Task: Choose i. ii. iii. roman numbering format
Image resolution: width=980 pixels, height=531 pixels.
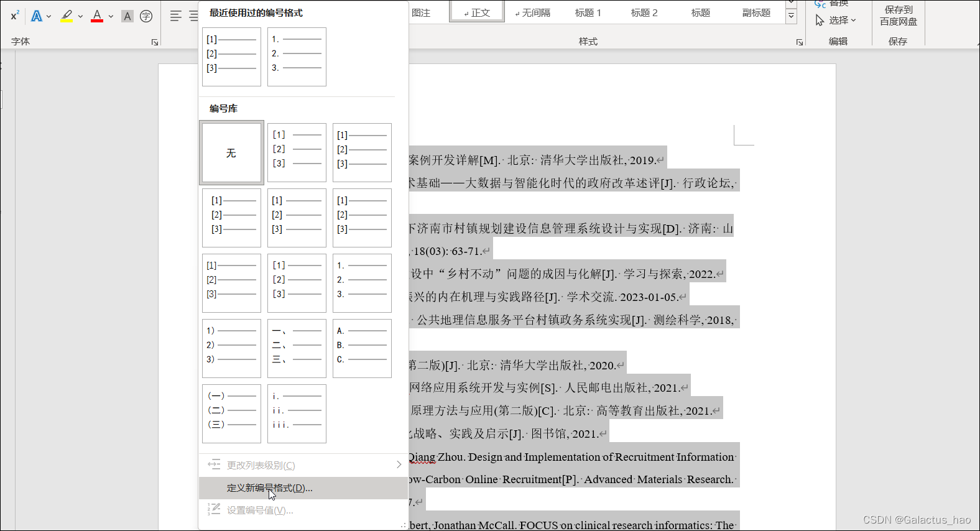Action: [x=297, y=413]
